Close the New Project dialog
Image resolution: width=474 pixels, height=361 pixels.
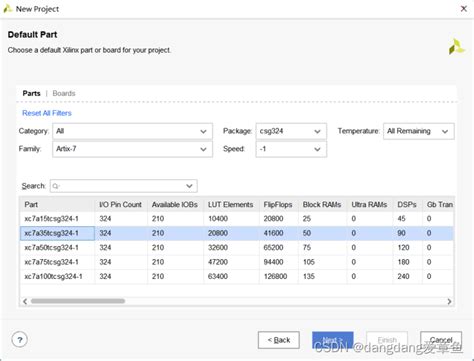pyautogui.click(x=464, y=9)
